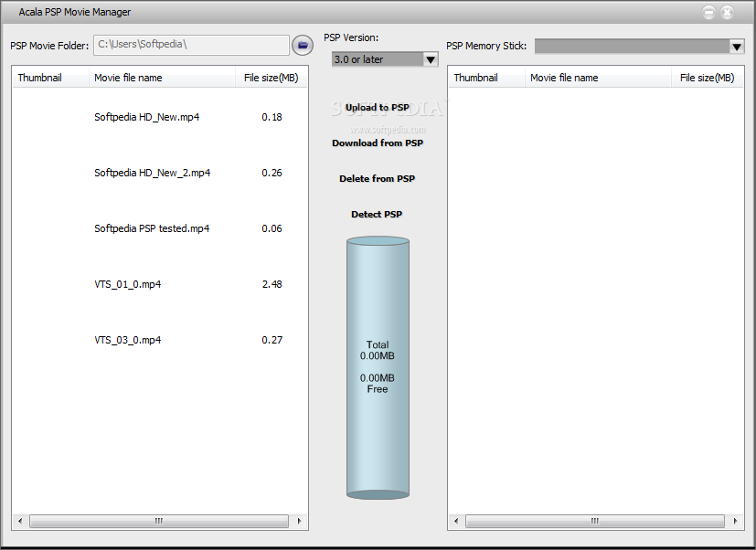Click left list scroll-left arrow
This screenshot has height=550, width=756.
20,521
